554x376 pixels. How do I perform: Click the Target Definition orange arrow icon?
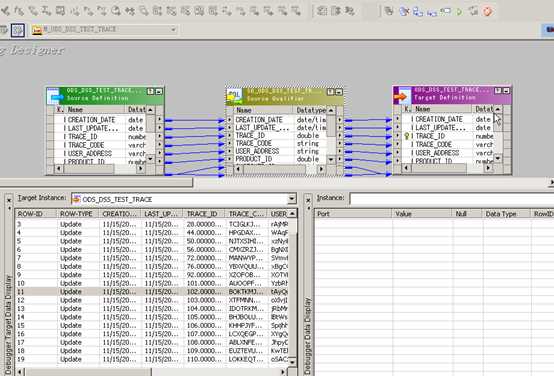401,96
